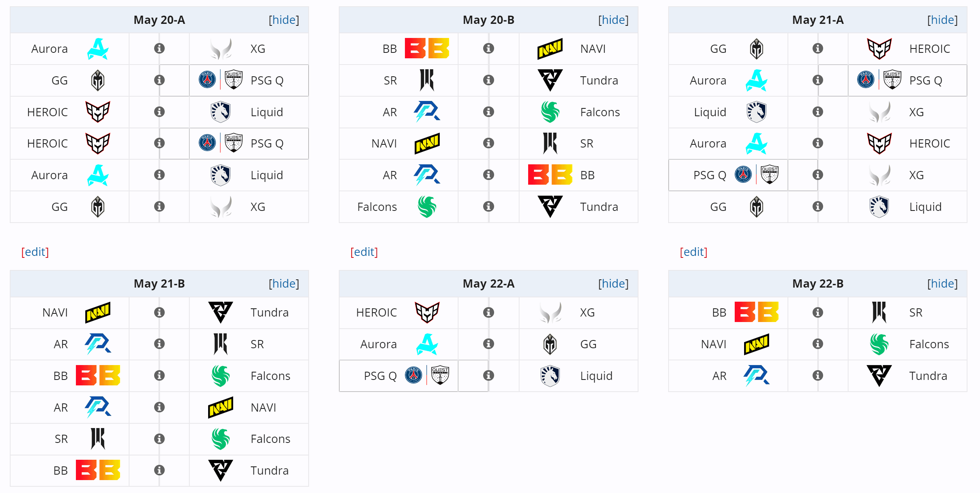Open the edit link below May 20-A
The image size is (980, 493).
click(x=35, y=252)
